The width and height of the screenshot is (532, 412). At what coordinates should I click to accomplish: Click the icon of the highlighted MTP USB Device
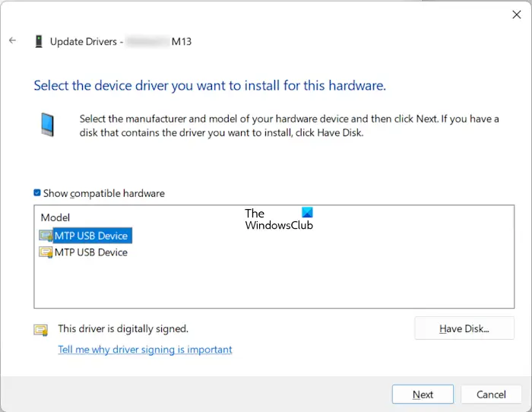click(x=46, y=236)
